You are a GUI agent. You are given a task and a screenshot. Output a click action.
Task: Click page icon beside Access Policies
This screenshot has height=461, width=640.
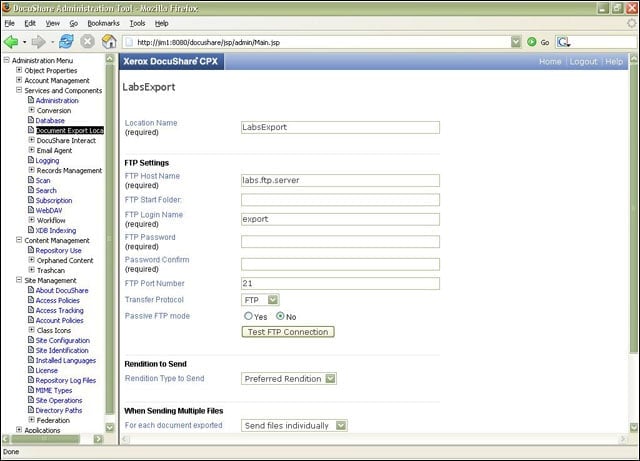pos(31,300)
